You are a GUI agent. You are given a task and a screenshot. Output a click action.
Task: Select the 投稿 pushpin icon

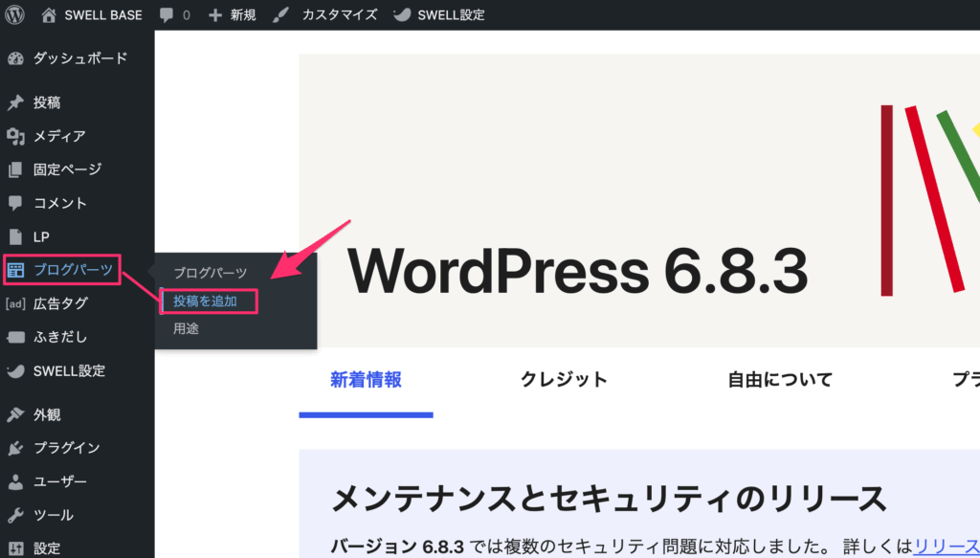point(15,101)
